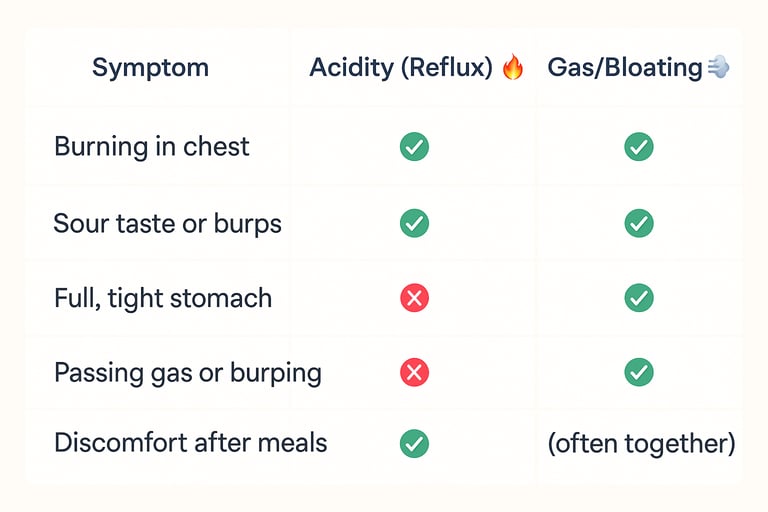
Task: Select the Burning in chest row label
Action: (x=152, y=147)
